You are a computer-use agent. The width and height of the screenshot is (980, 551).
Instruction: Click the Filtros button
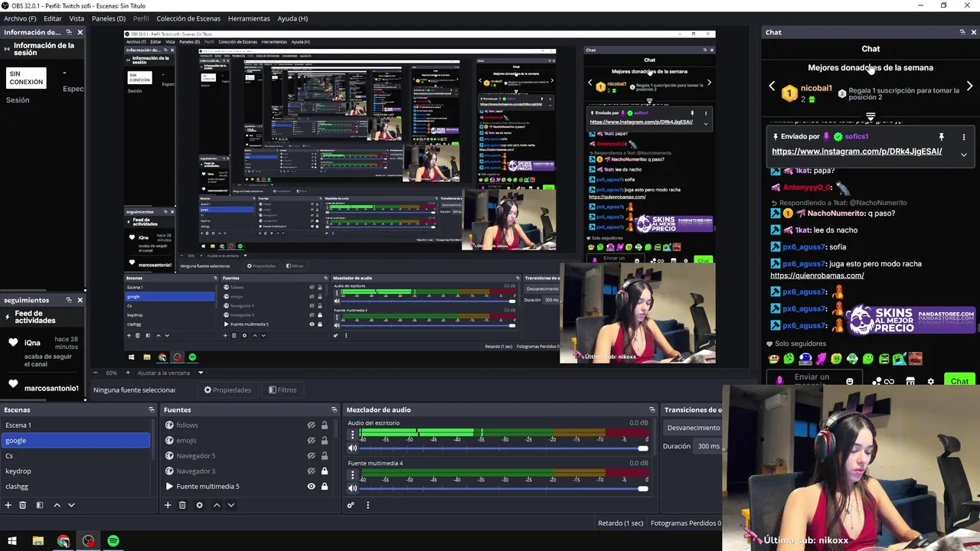point(283,390)
